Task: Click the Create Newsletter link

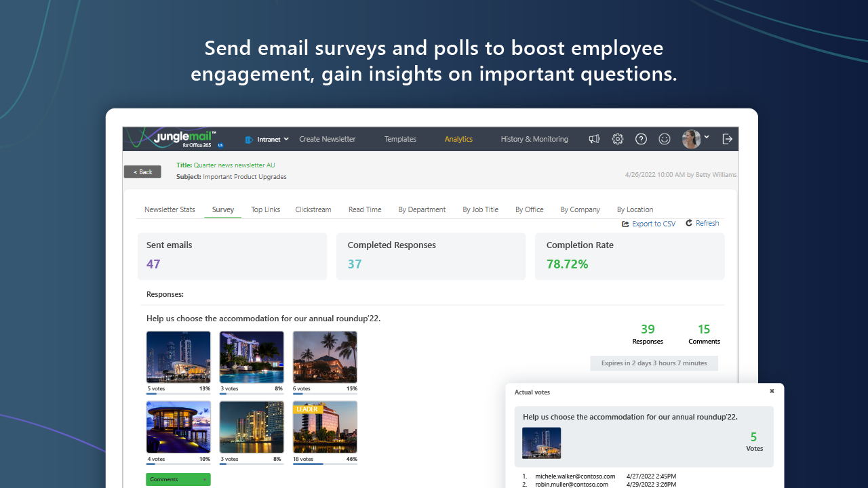Action: click(327, 139)
